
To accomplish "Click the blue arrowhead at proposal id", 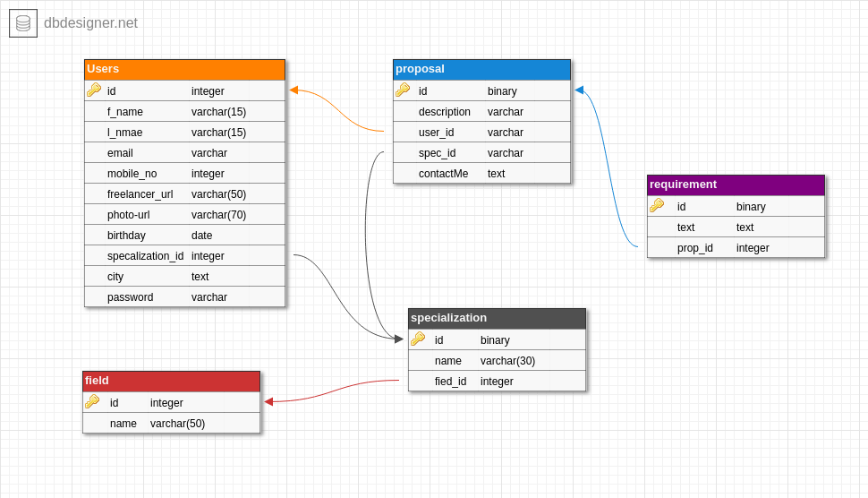I will click(579, 90).
